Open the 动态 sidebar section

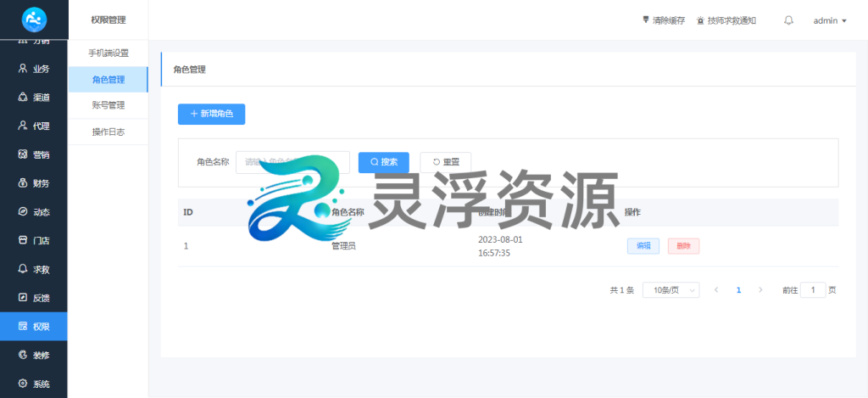34,212
